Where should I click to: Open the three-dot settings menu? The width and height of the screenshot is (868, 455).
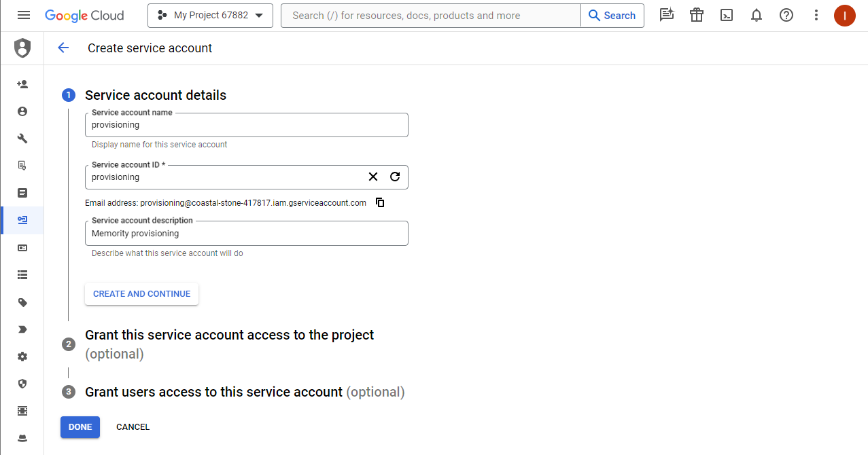(816, 15)
